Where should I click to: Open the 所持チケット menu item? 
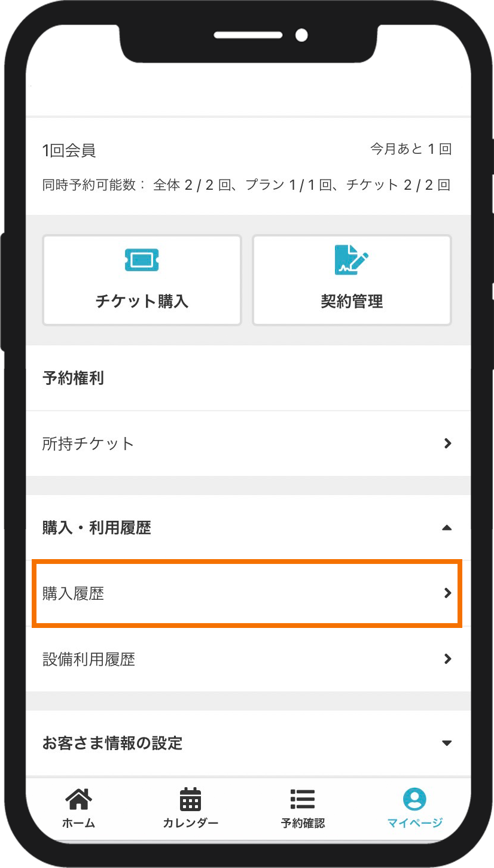click(x=88, y=444)
